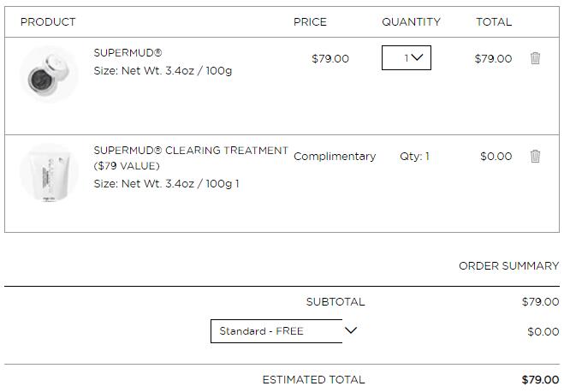Select the SUBTOTAL label

(335, 301)
